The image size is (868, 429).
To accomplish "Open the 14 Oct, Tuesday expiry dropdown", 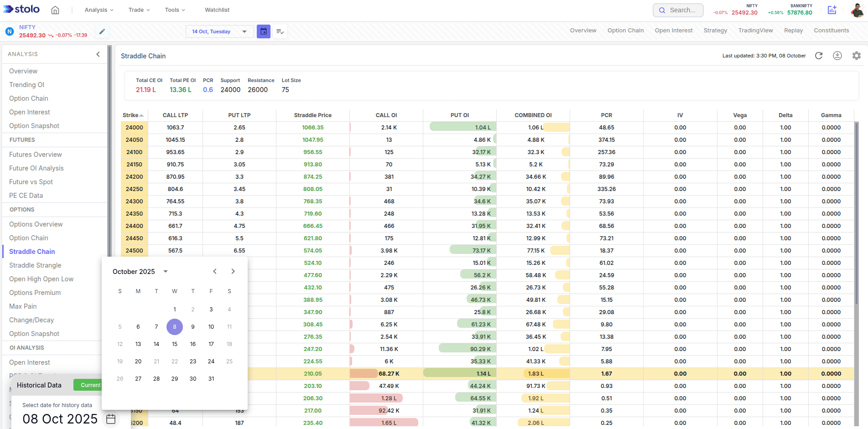I will click(x=219, y=31).
